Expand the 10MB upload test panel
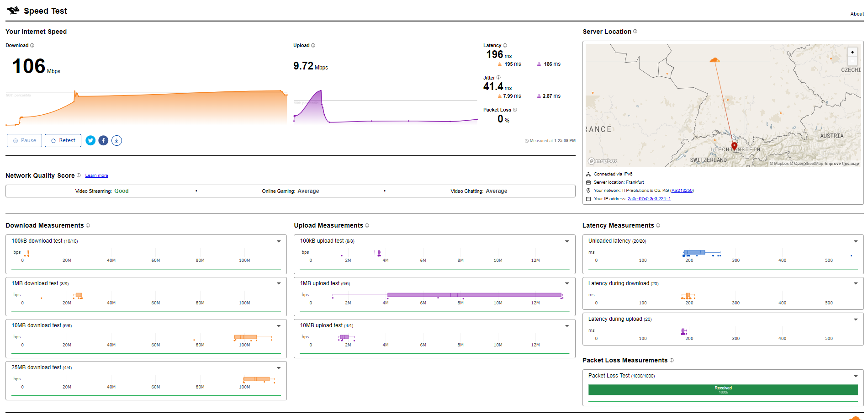This screenshot has width=868, height=420. coord(567,326)
